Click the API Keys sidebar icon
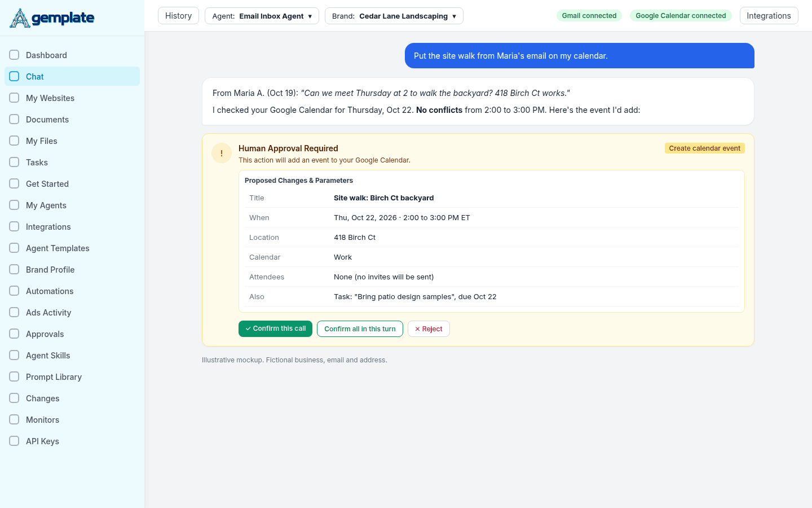This screenshot has width=812, height=508. click(x=14, y=441)
